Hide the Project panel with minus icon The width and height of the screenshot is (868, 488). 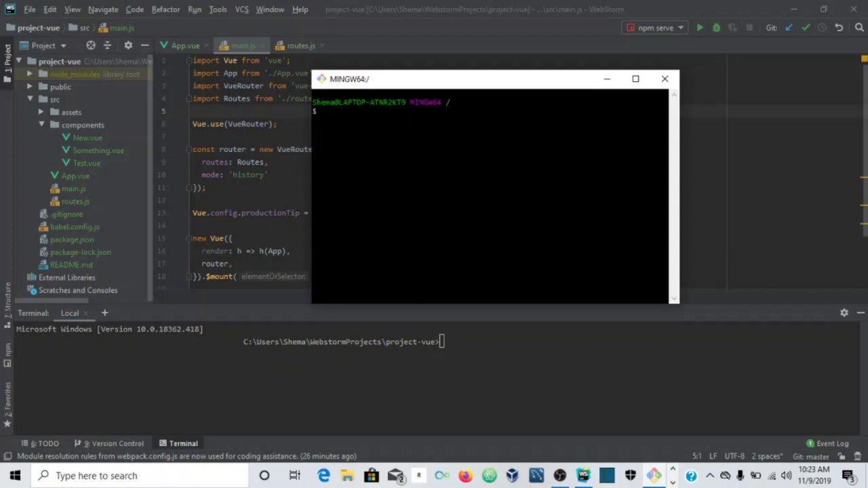[144, 45]
